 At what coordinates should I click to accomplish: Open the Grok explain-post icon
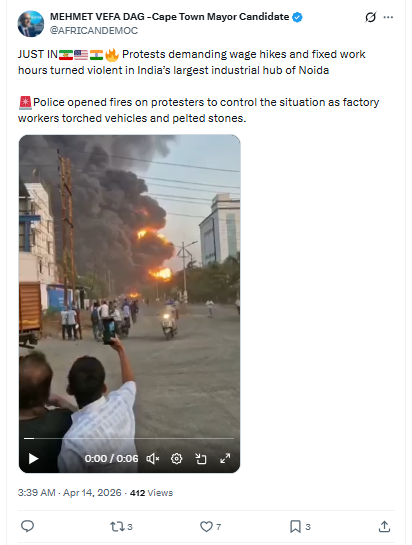pos(371,17)
